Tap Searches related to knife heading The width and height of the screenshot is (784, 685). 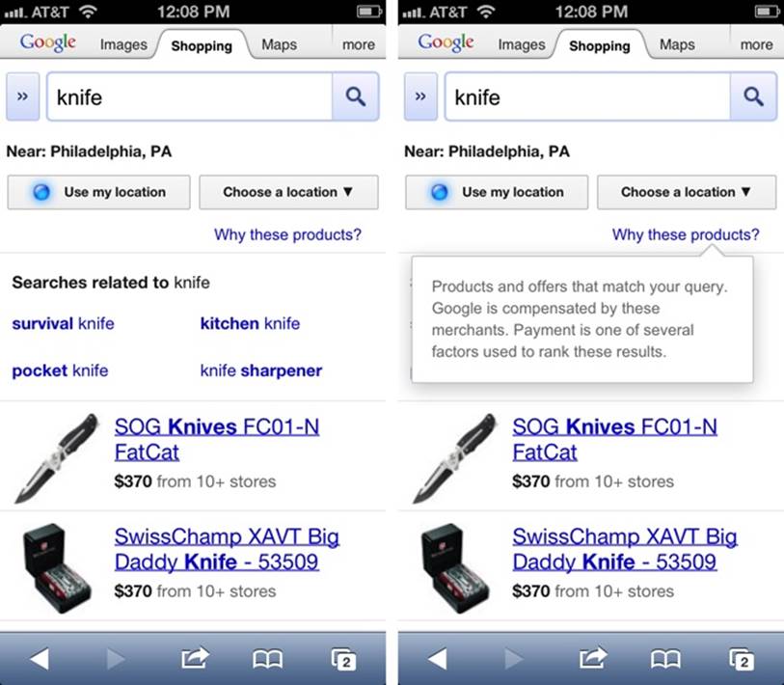click(111, 283)
